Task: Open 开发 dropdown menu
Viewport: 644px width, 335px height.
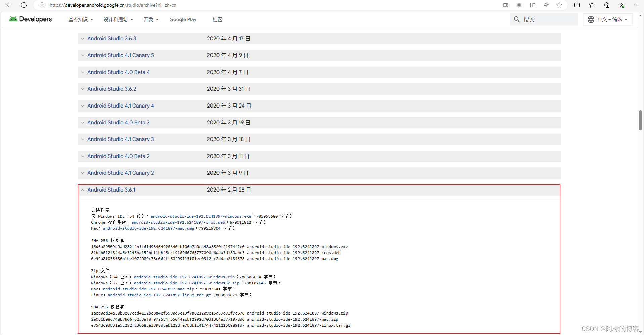Action: pos(151,19)
